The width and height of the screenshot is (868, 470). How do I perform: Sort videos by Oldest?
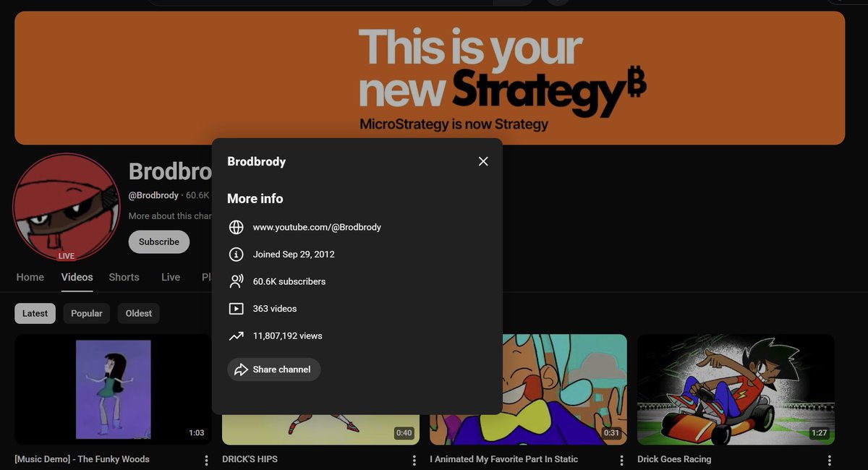139,313
